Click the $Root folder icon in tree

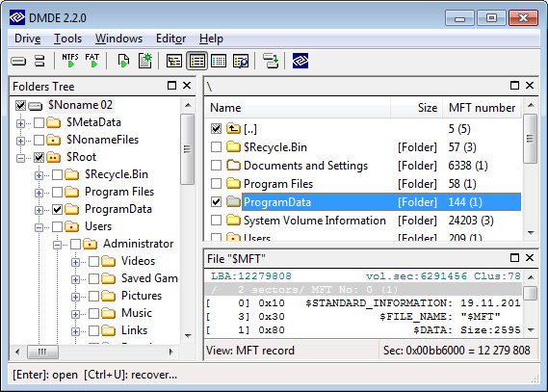54,157
